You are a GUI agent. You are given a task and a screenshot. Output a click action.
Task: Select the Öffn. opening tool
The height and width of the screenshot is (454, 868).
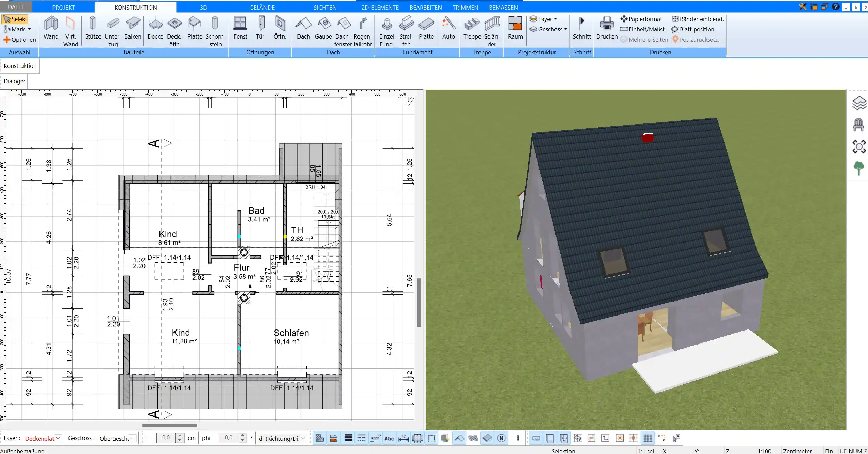(x=280, y=28)
